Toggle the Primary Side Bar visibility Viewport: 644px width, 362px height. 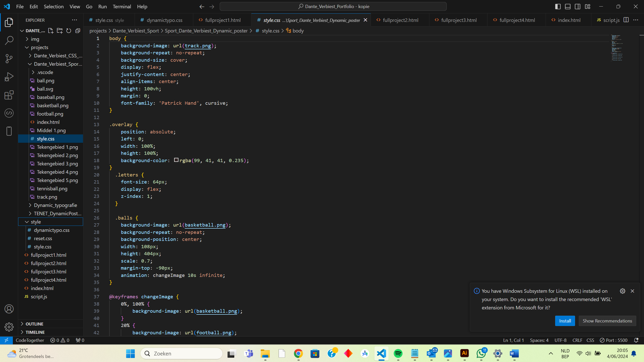pos(558,7)
